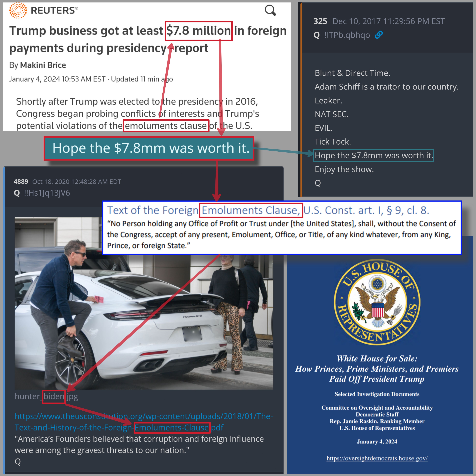
Task: Click the Trump business $7.8 million headline
Action: tap(148, 39)
